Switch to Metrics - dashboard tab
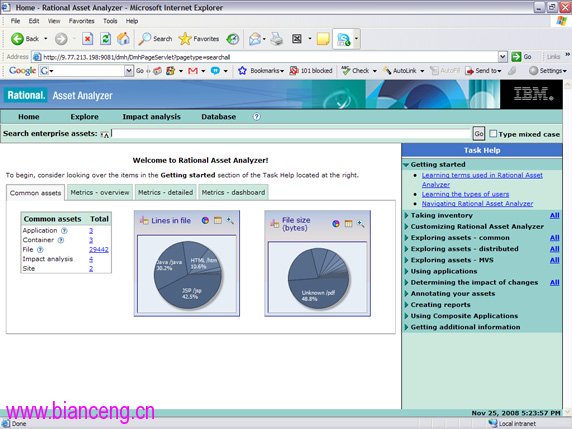 click(x=233, y=193)
